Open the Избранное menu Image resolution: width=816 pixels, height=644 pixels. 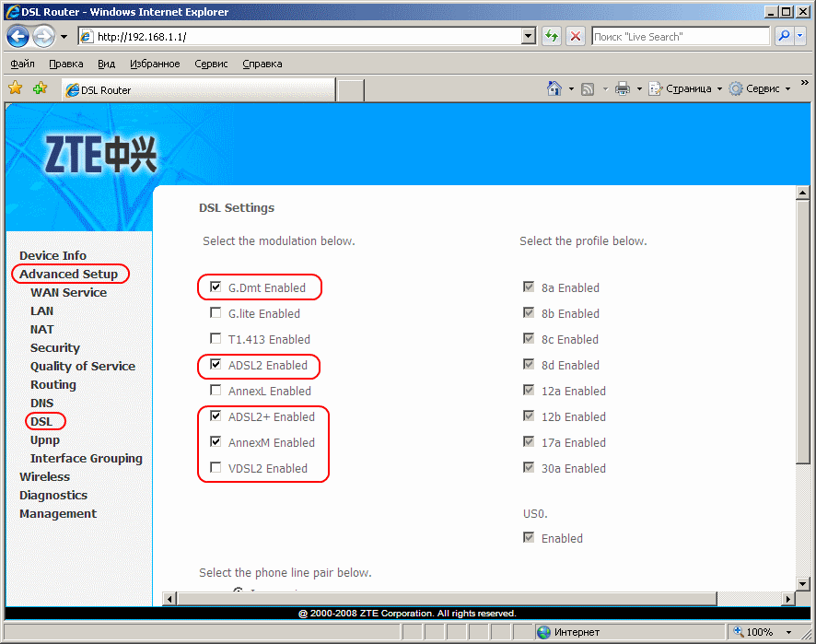pyautogui.click(x=155, y=64)
